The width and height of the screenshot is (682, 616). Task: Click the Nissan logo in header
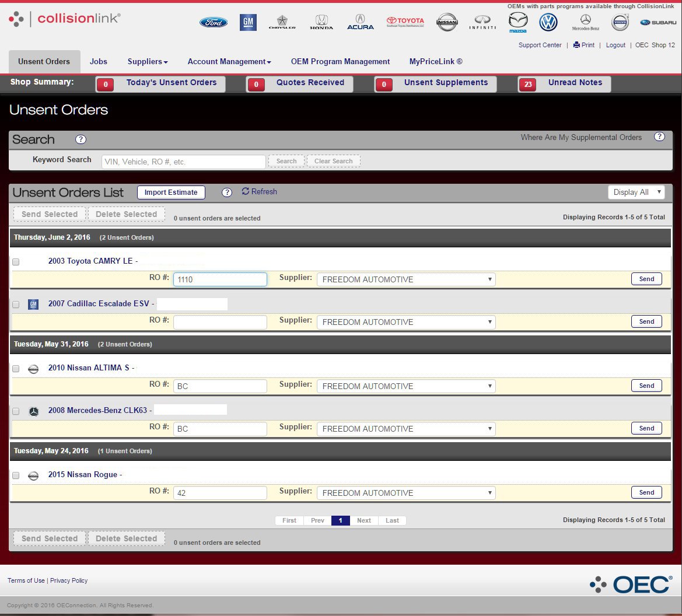(x=447, y=22)
